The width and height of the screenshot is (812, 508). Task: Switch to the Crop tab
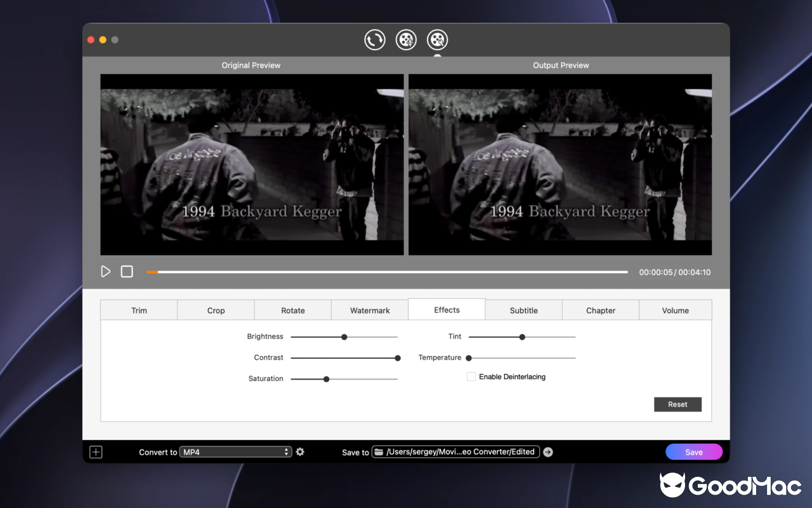point(216,311)
